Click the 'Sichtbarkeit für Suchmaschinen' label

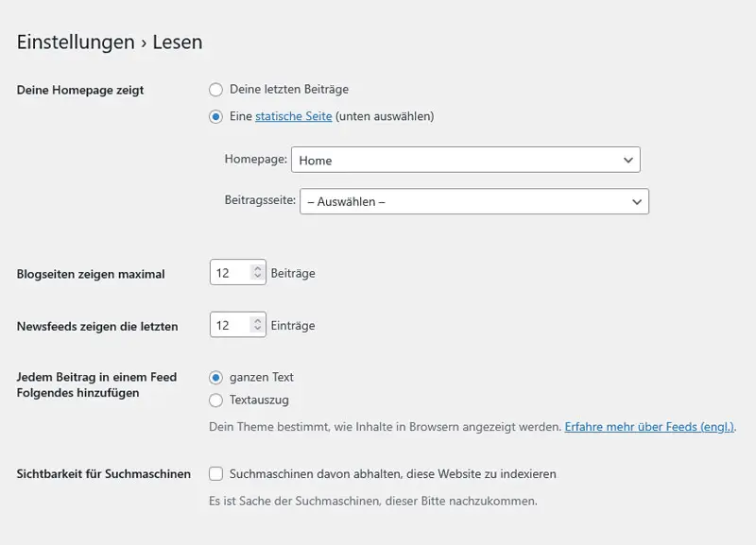click(x=104, y=474)
